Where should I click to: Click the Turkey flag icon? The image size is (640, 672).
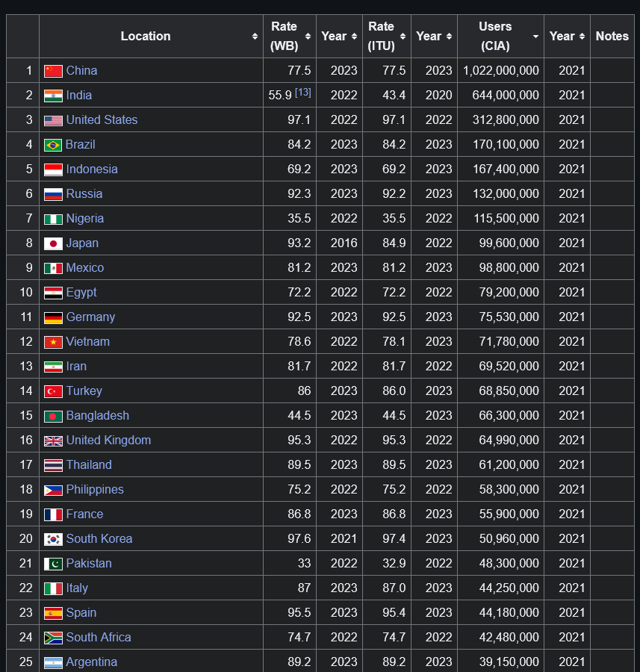coord(53,392)
